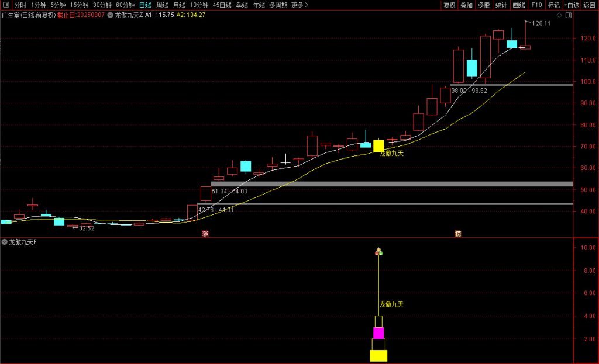The image size is (599, 364).
Task: Toggle the 复权 price adjustment option
Action: coord(449,5)
